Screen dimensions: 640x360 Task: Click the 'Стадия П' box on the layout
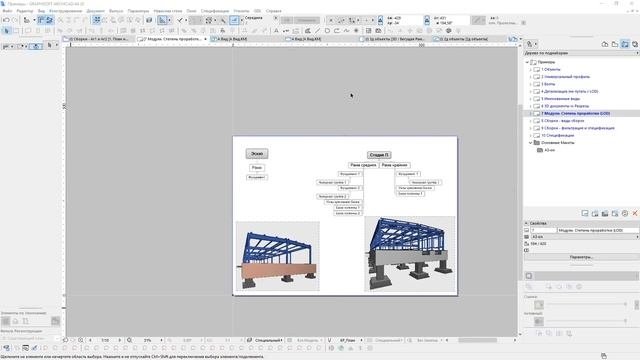pyautogui.click(x=379, y=155)
